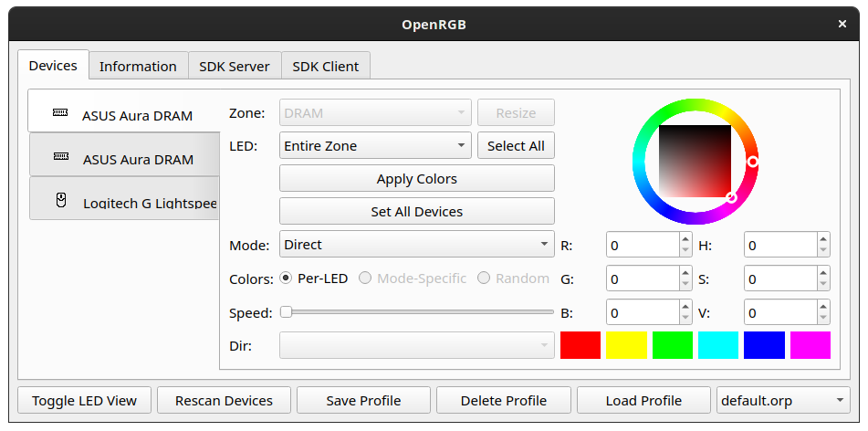Pick the cyan color swatch
This screenshot has height=431, width=868.
point(718,345)
